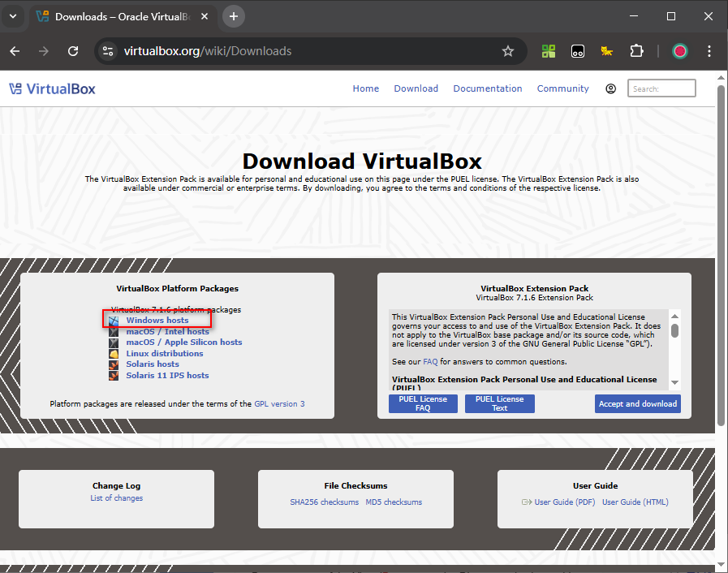Click the address bar URL
This screenshot has width=728, height=573.
pyautogui.click(x=208, y=51)
